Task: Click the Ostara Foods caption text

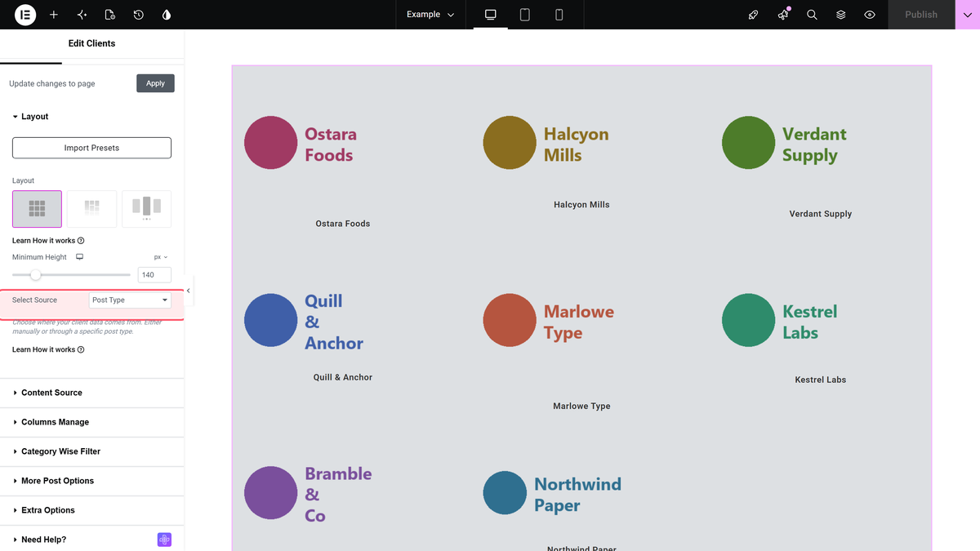Action: pos(343,224)
